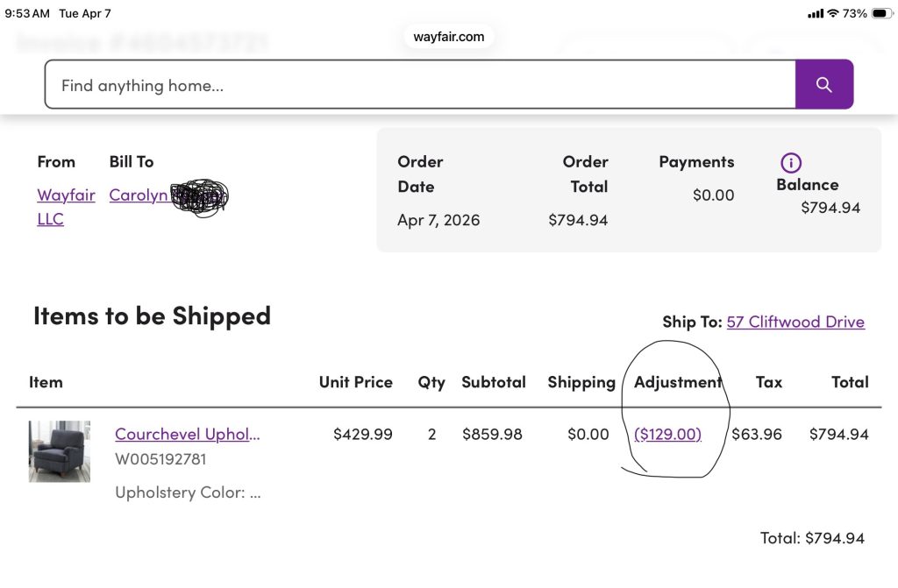Tap the wayfair.com address pill

449,37
